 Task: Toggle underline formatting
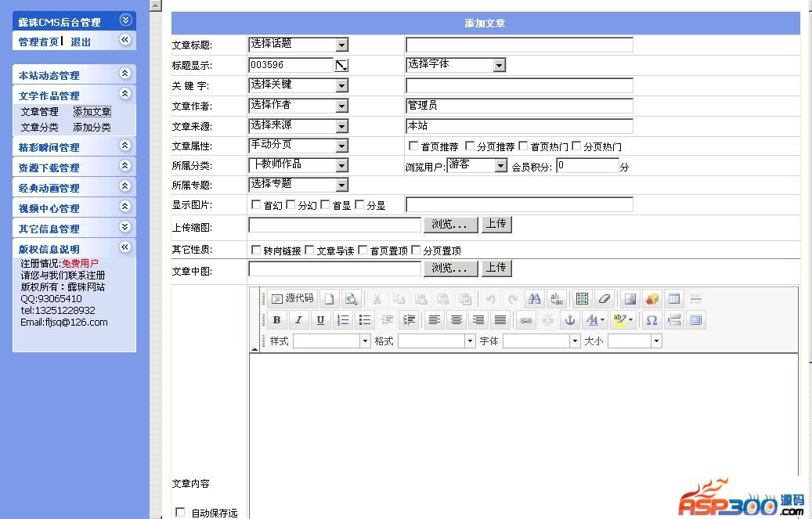pos(320,320)
